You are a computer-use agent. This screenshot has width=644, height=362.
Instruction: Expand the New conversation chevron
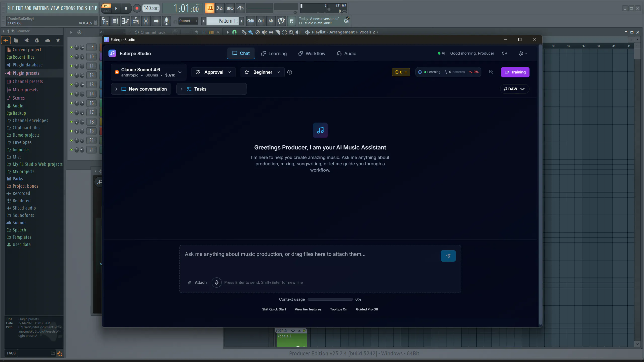116,89
